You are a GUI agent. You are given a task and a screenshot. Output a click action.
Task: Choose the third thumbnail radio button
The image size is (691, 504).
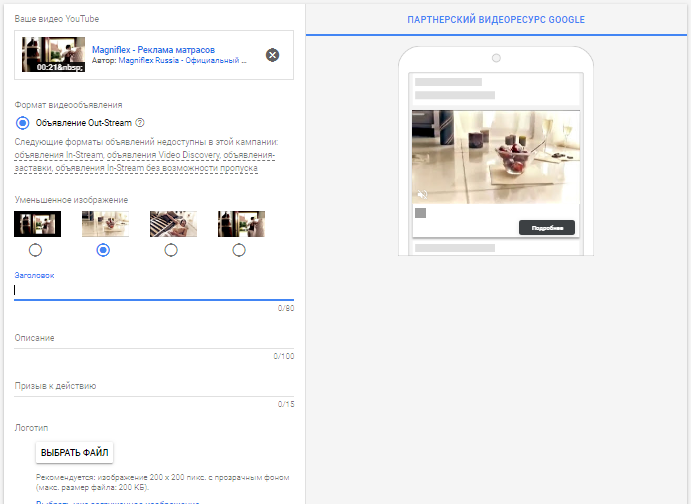[171, 250]
